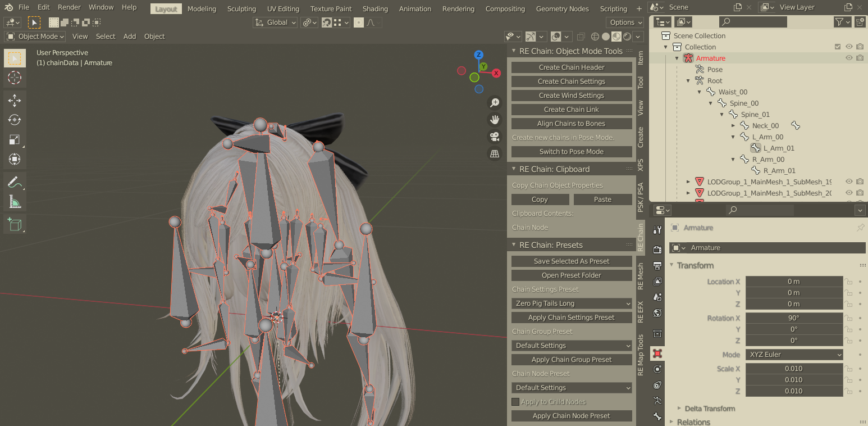This screenshot has width=868, height=426.
Task: Open the Tool properties tab icon
Action: [657, 229]
